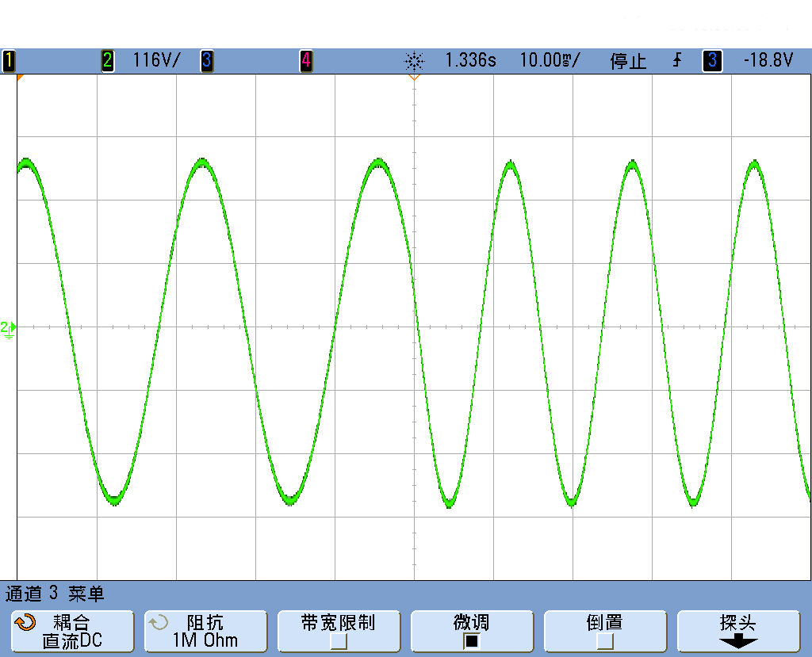812x657 pixels.
Task: Select the channel 1 indicator icon
Action: point(8,59)
